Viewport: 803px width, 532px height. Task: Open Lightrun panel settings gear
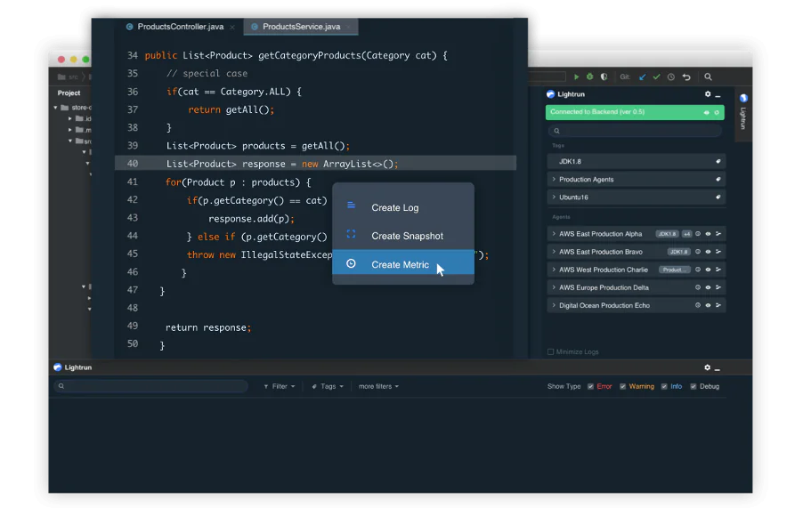point(708,94)
